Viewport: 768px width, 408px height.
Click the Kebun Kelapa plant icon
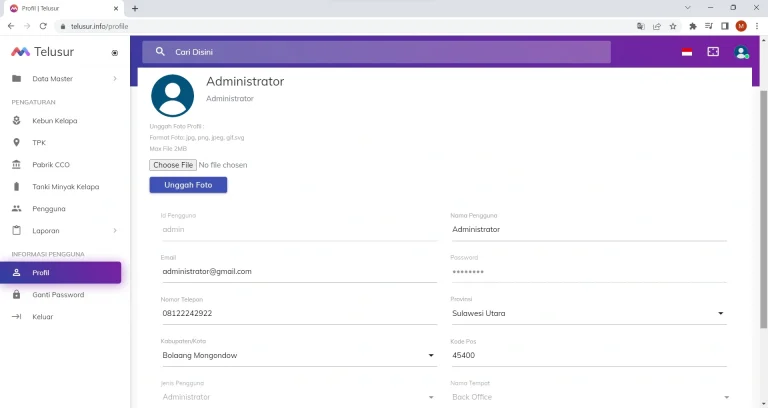pos(16,120)
